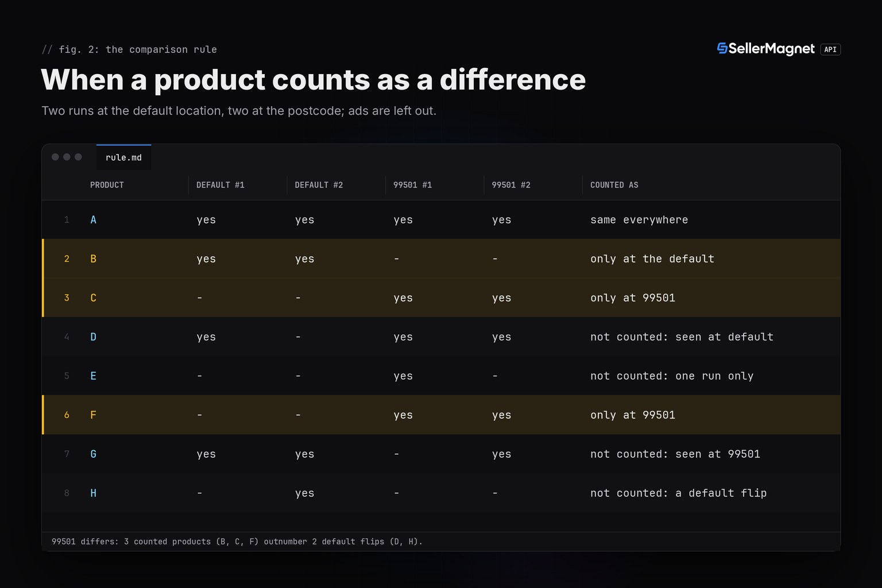Click 'yes' under DEFAULT #1 for product A

coord(206,220)
